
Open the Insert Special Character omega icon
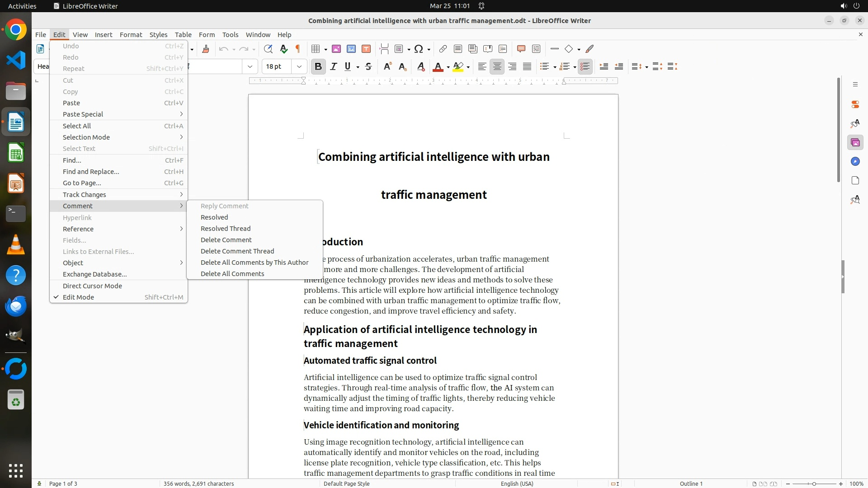tap(419, 49)
